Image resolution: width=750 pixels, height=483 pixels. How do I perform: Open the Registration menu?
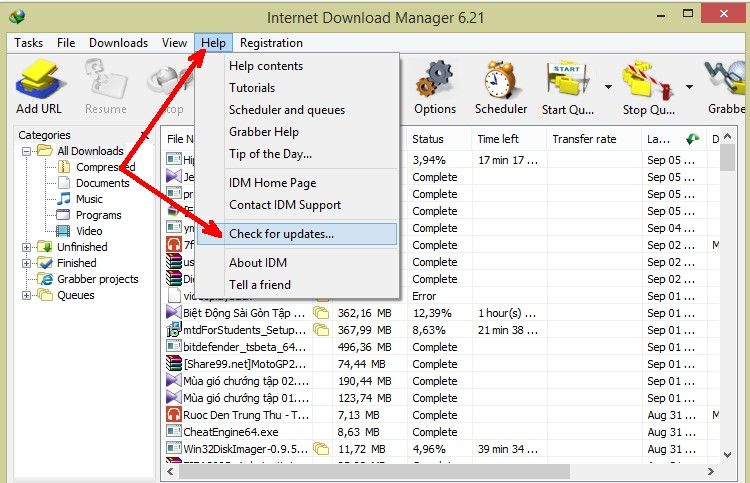(271, 43)
